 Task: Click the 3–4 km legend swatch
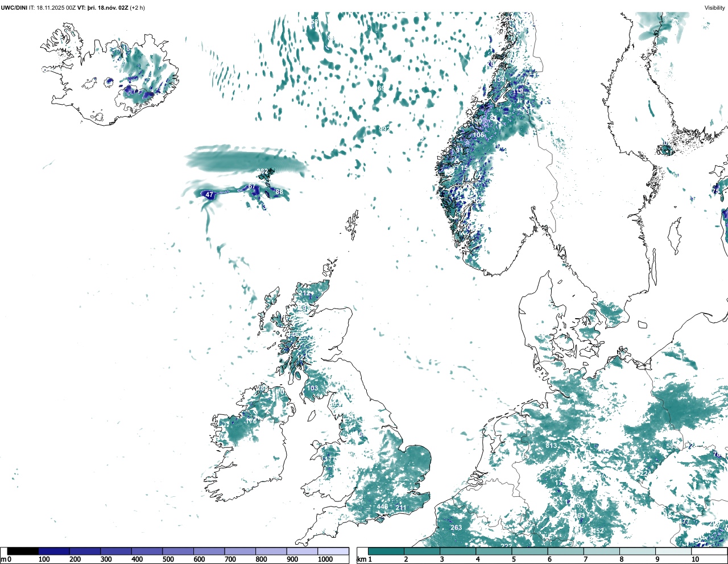point(458,551)
